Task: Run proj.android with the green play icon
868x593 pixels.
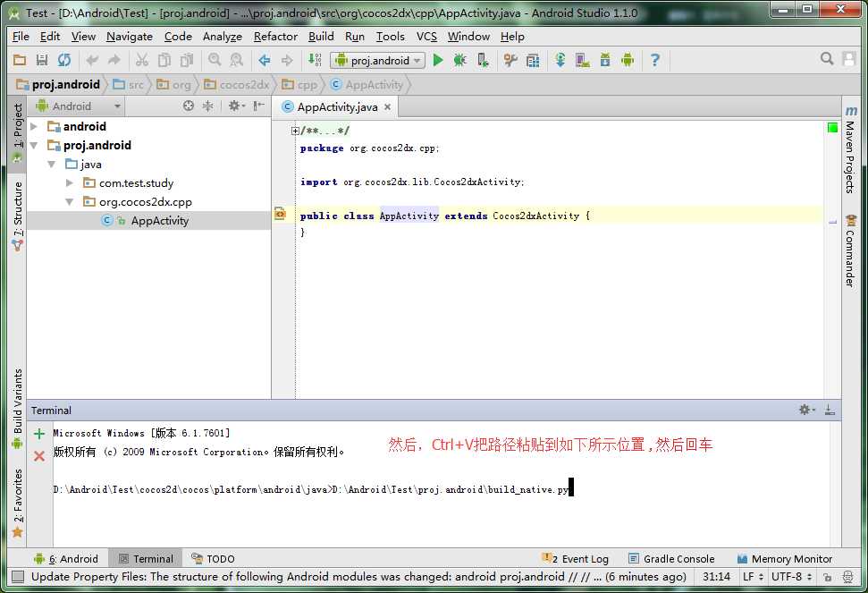Action: (438, 60)
